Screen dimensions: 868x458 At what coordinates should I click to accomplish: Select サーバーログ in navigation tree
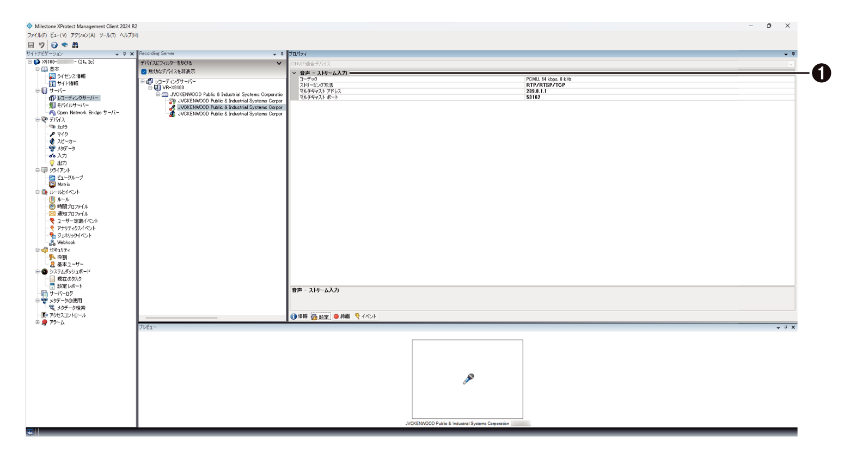point(61,294)
